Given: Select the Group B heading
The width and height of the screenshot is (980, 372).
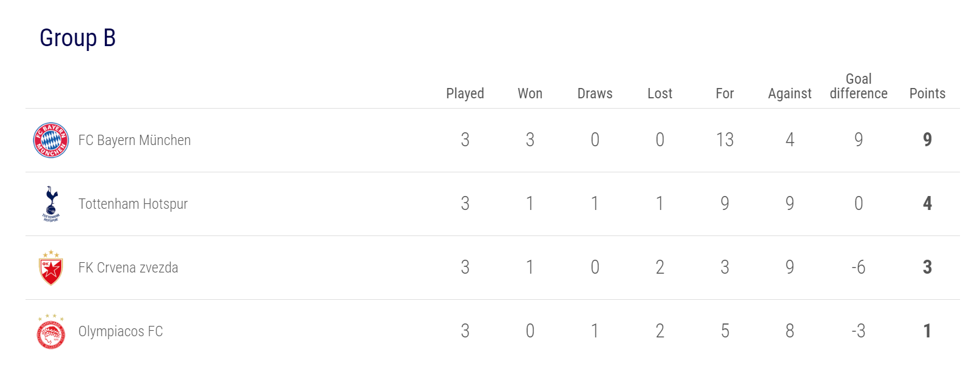Looking at the screenshot, I should click(78, 38).
